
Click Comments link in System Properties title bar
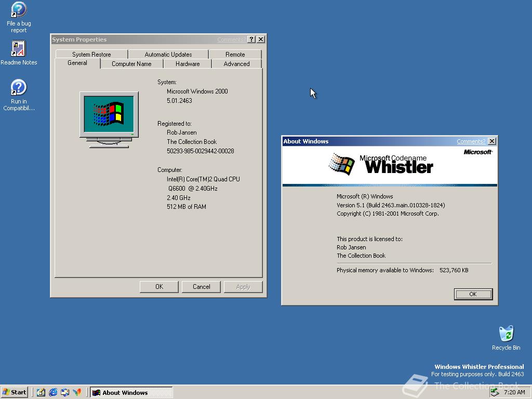(x=231, y=39)
